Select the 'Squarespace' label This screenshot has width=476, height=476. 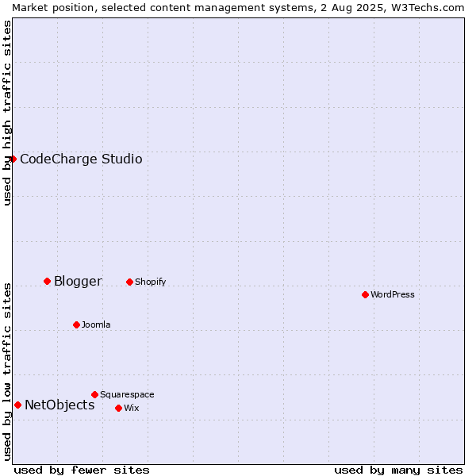tap(127, 394)
